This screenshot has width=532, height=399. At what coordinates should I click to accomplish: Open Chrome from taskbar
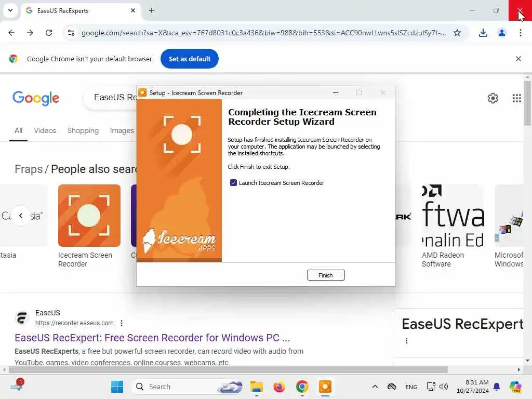point(302,387)
